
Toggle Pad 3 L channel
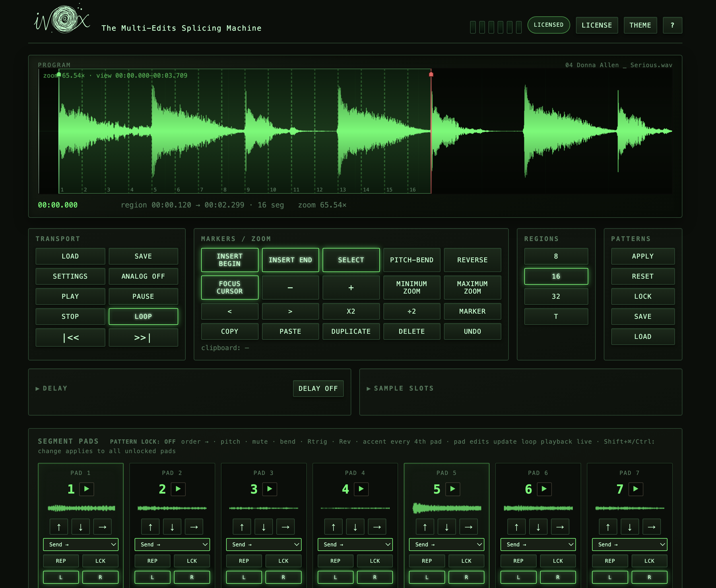pos(244,577)
